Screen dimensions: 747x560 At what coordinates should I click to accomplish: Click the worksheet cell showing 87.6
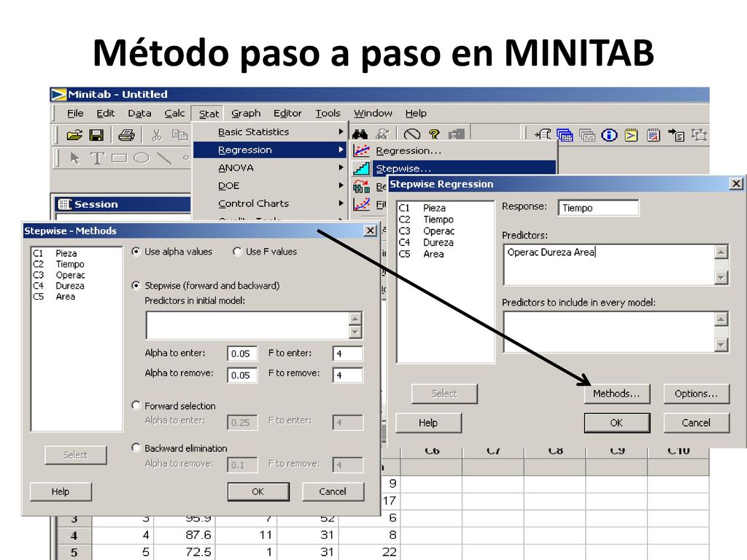[185, 535]
